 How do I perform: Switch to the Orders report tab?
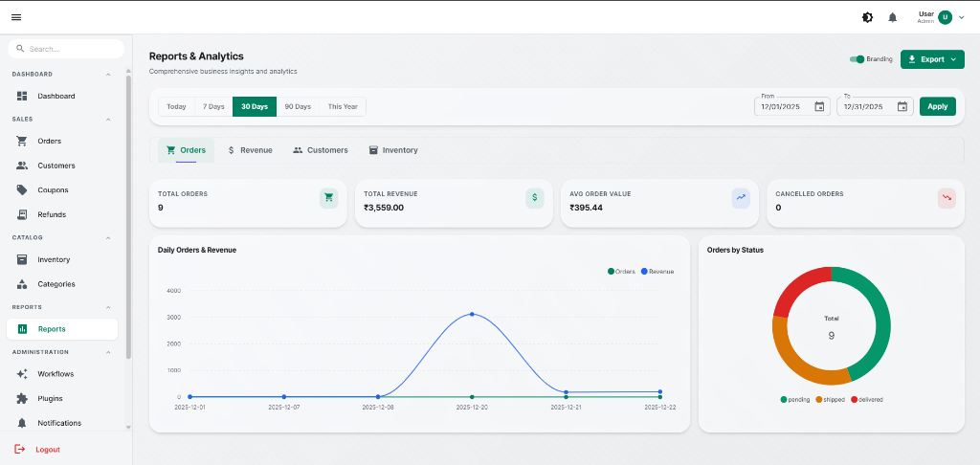(x=186, y=150)
